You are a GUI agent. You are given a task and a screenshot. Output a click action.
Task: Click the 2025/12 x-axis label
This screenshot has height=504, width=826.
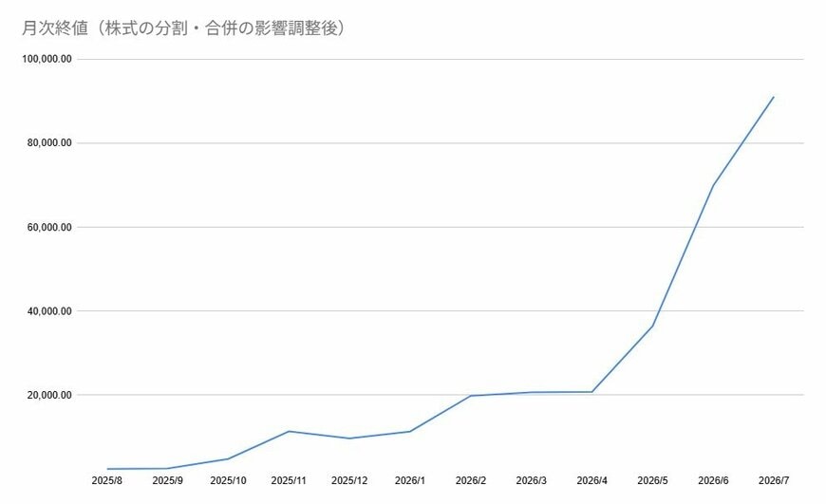[x=349, y=480]
